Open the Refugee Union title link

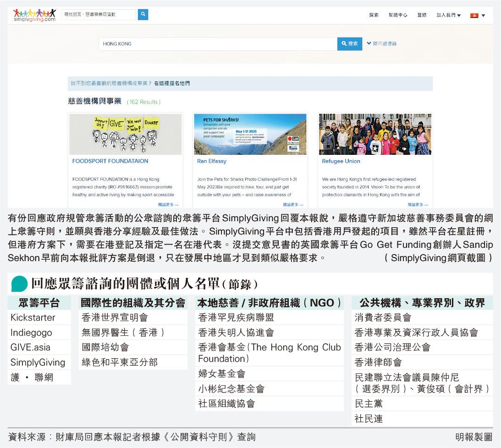tap(341, 161)
